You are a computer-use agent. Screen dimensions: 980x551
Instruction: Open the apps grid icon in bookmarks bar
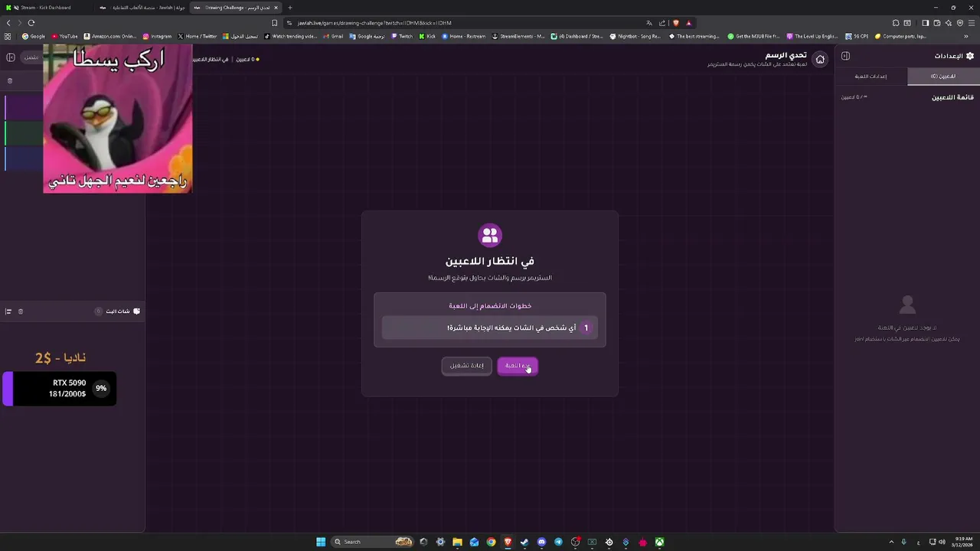(x=8, y=36)
